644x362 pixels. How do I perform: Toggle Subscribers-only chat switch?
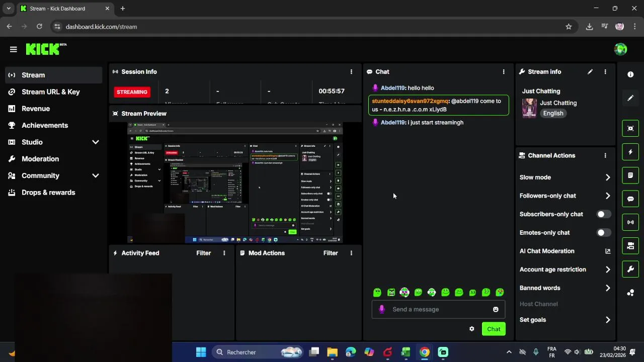click(604, 214)
